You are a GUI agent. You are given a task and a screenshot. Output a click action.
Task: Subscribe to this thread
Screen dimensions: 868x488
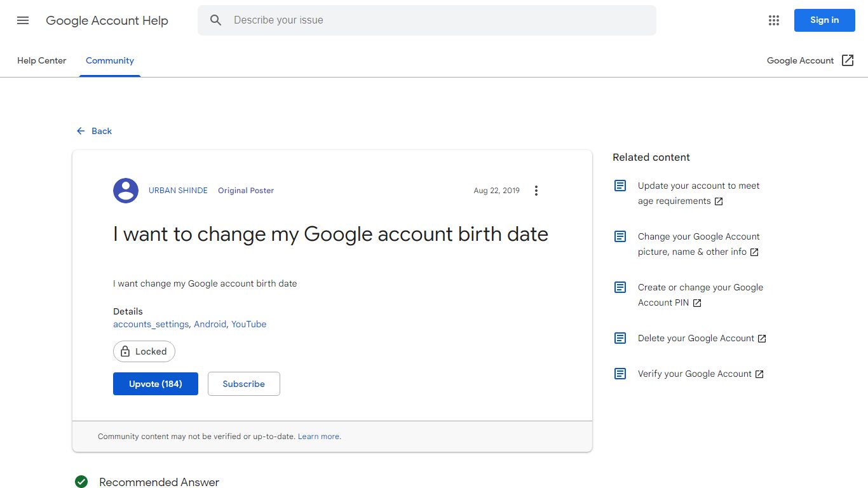click(244, 384)
